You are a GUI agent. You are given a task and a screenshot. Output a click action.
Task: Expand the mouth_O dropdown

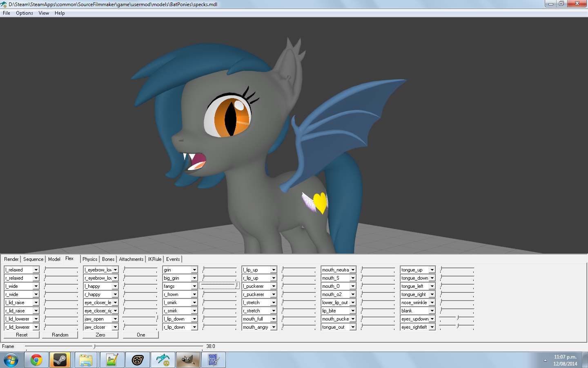click(x=353, y=286)
